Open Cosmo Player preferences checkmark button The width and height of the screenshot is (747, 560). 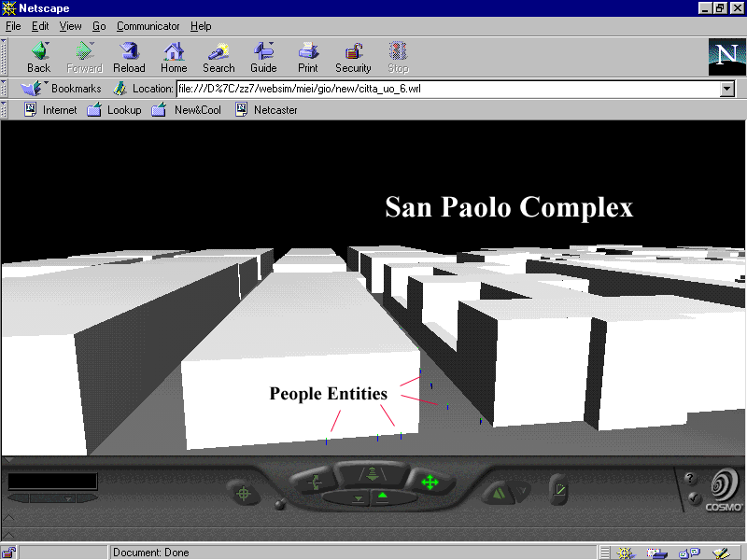(695, 497)
